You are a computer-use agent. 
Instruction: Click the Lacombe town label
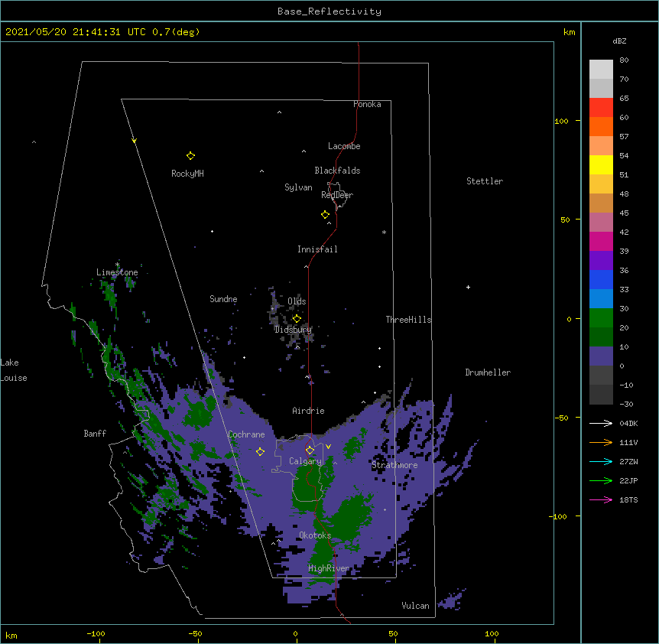(x=344, y=146)
